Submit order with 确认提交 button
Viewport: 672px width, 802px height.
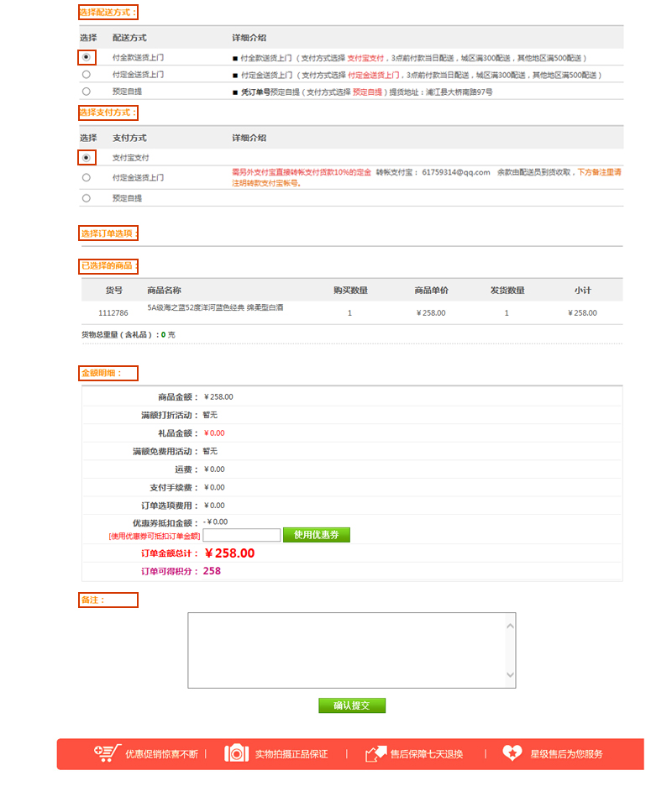pyautogui.click(x=351, y=705)
